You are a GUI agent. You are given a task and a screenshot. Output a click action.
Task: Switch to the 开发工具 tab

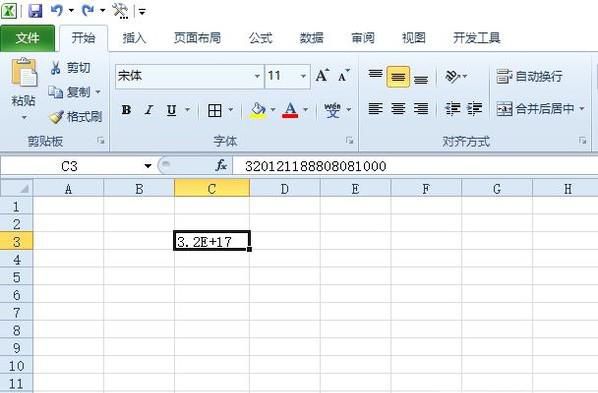[477, 38]
